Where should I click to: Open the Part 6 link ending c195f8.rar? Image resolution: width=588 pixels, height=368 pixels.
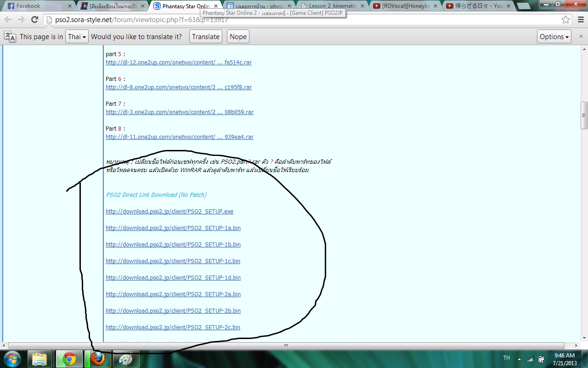point(179,87)
